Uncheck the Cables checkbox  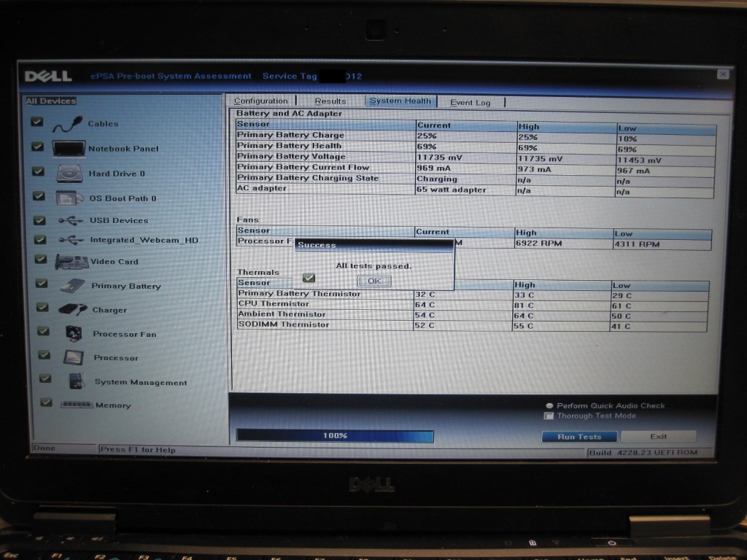(36, 122)
